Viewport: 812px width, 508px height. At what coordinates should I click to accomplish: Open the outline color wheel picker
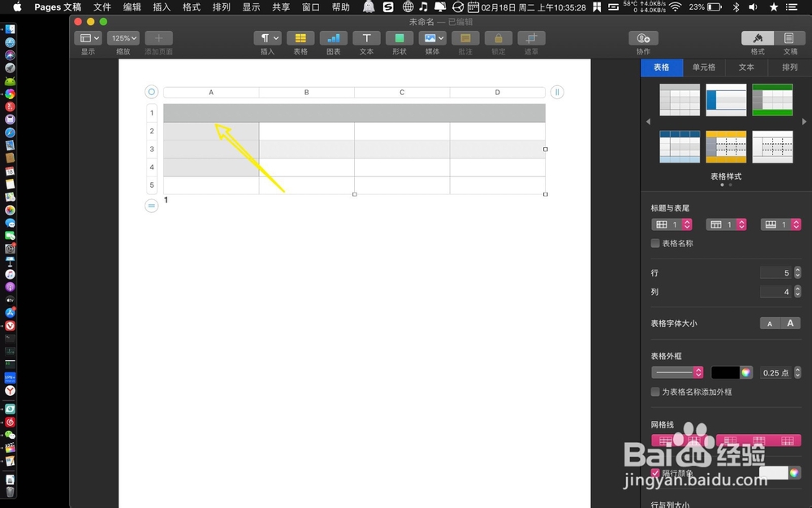[745, 372]
